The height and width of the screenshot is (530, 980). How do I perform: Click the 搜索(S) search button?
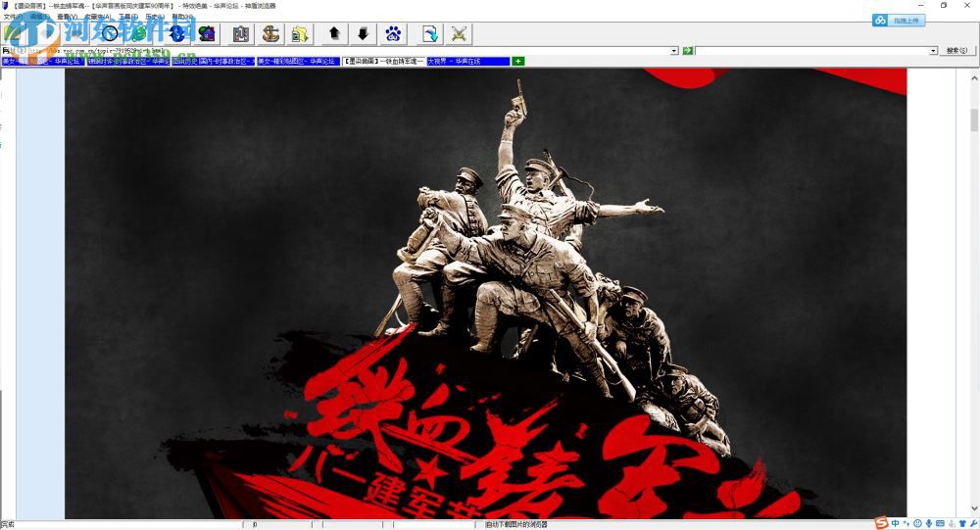click(956, 50)
